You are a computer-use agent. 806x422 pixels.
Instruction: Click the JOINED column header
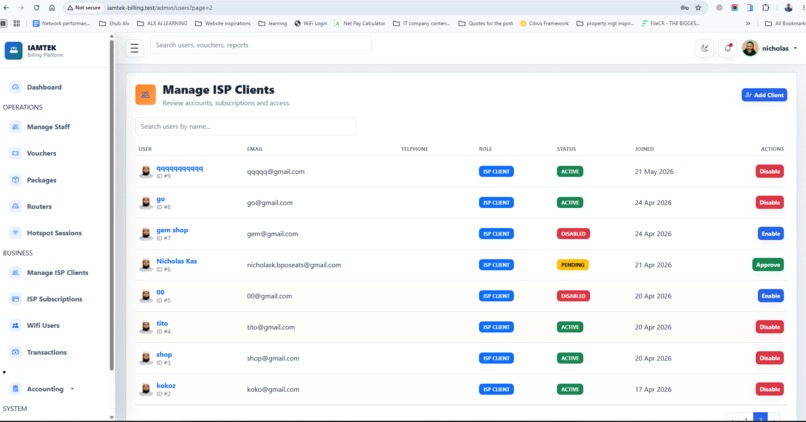point(644,149)
